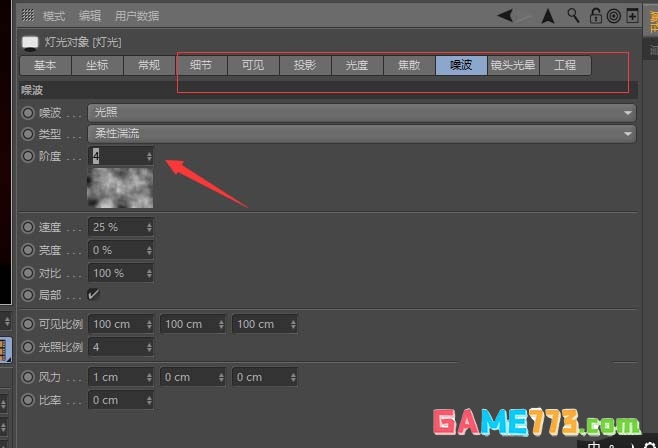Open the 编辑 menu
This screenshot has width=658, height=448.
coord(89,16)
